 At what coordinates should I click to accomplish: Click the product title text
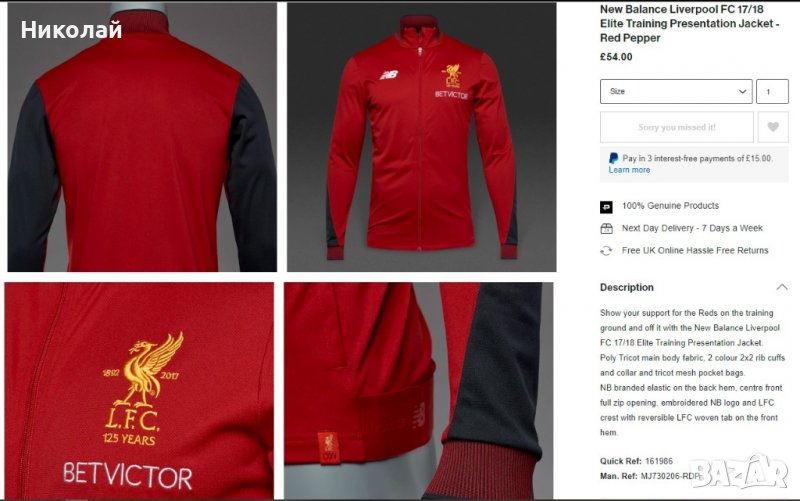(x=689, y=23)
